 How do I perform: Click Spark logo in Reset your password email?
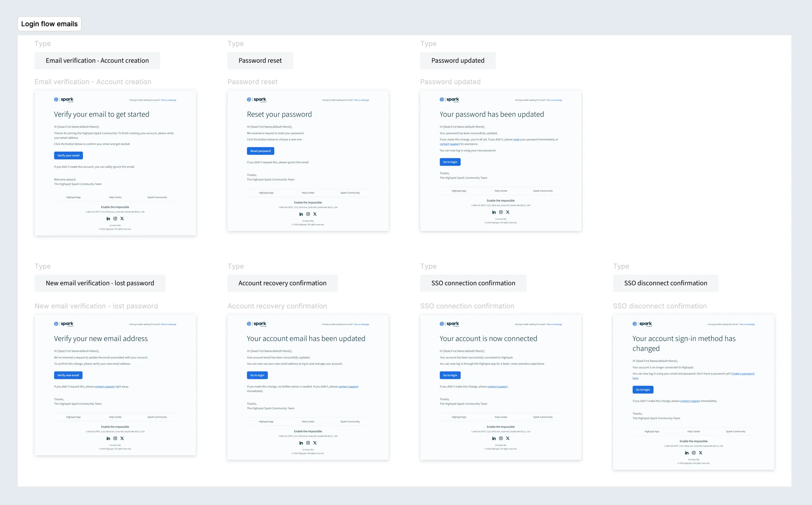coord(257,99)
